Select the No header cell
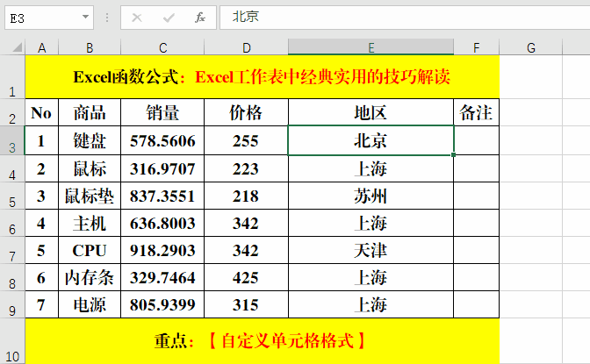Viewport: 590px width, 364px height. click(x=42, y=112)
